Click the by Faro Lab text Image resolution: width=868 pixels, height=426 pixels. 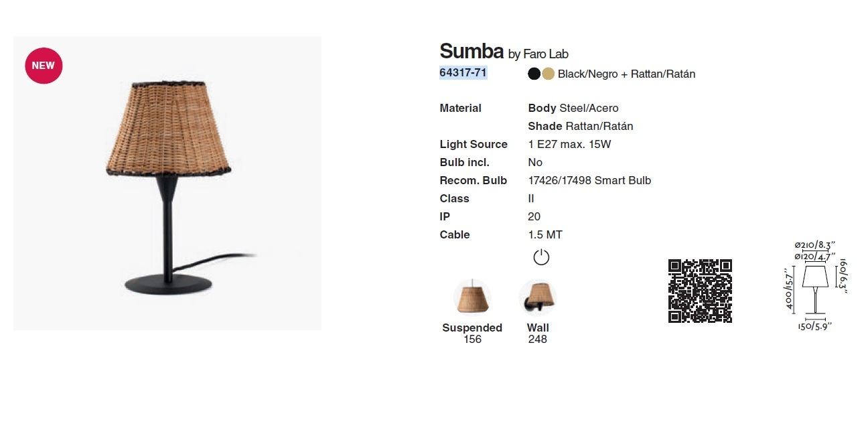click(x=538, y=54)
